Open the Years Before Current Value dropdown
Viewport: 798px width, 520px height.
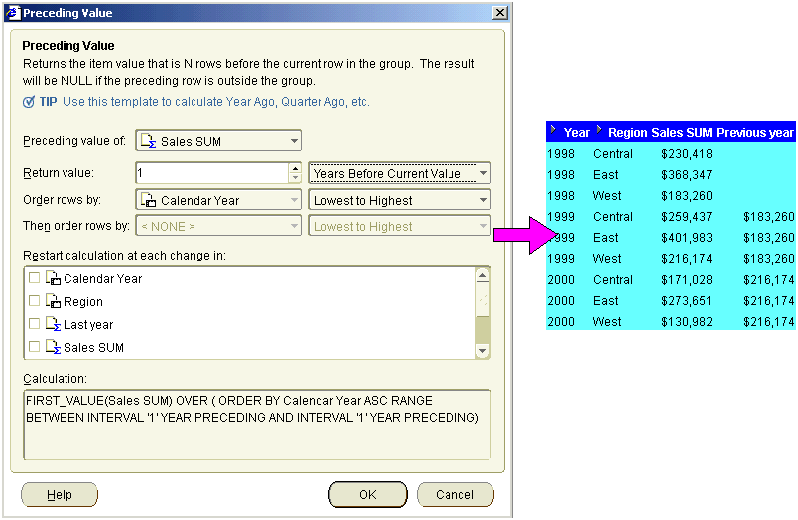pyautogui.click(x=483, y=173)
